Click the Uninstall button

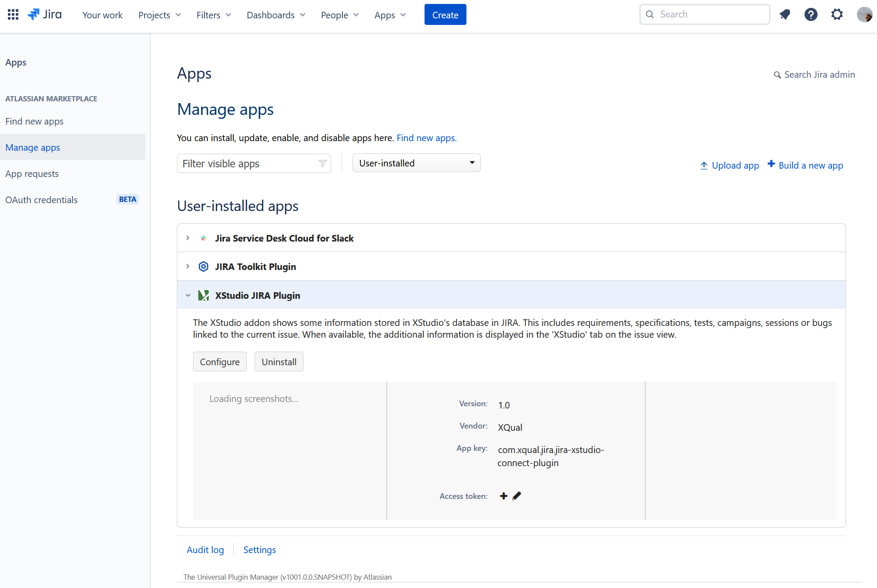(x=279, y=362)
